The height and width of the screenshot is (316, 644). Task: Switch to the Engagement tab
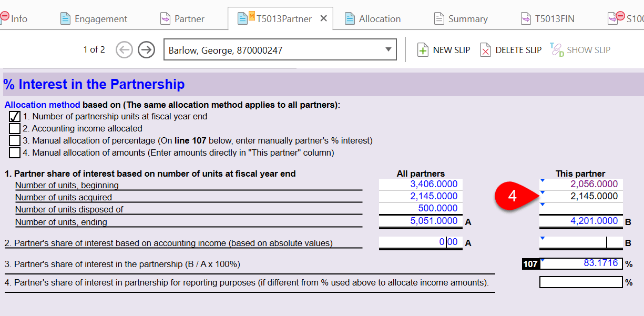point(94,18)
